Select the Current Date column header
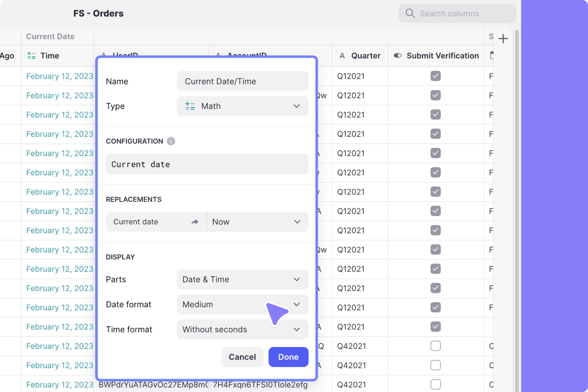This screenshot has width=588, height=392. [50, 36]
